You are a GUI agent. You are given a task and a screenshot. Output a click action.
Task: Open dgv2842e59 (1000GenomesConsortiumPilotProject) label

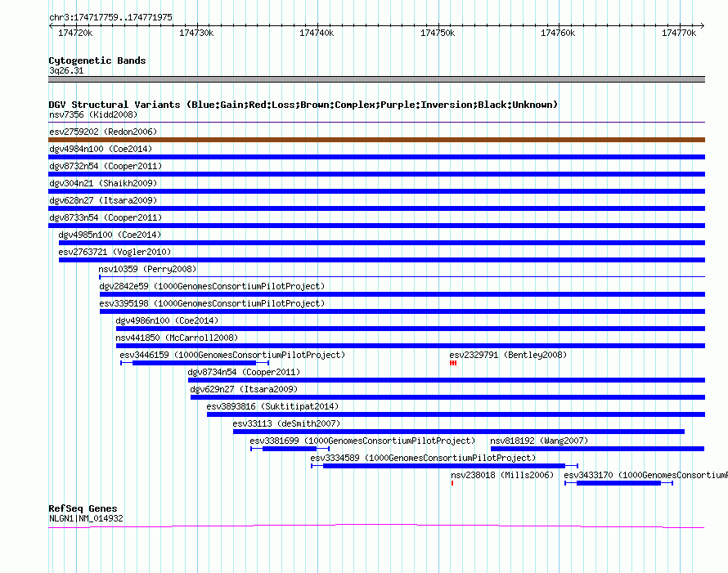212,286
